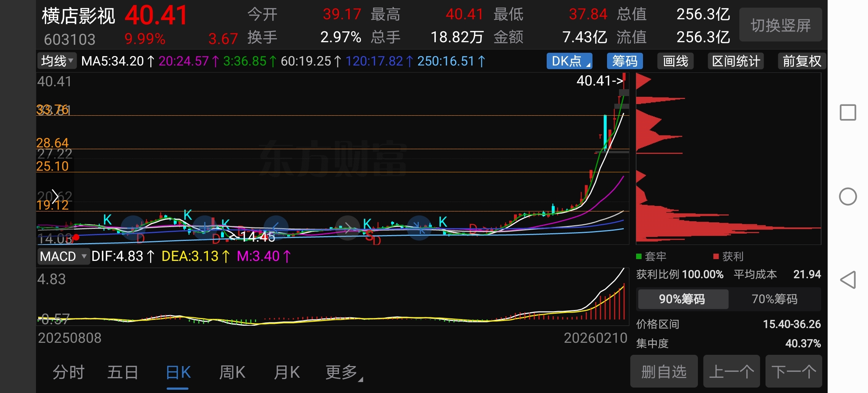868x393 pixels.
Task: Toggle the 筹码 chip distribution display
Action: coord(624,61)
